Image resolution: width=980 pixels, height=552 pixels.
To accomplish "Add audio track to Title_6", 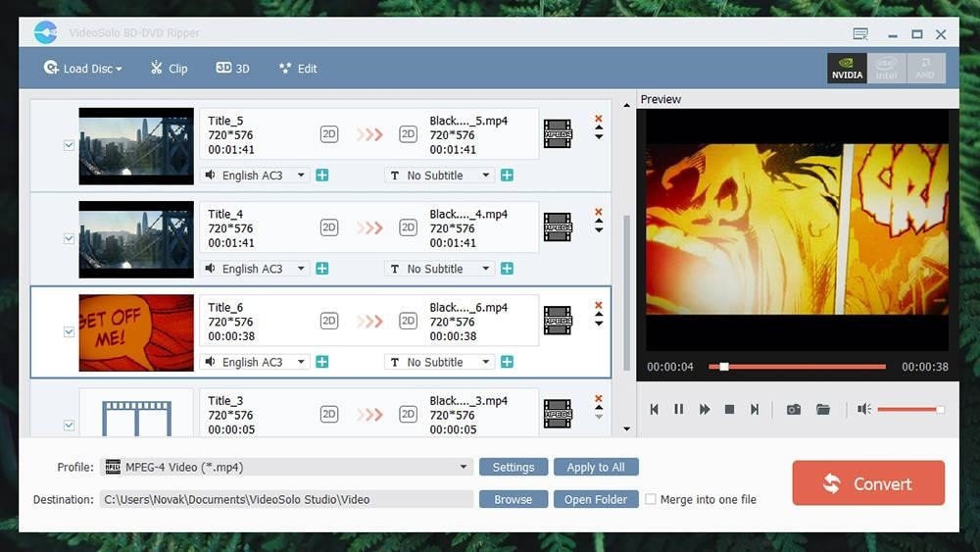I will pyautogui.click(x=321, y=362).
